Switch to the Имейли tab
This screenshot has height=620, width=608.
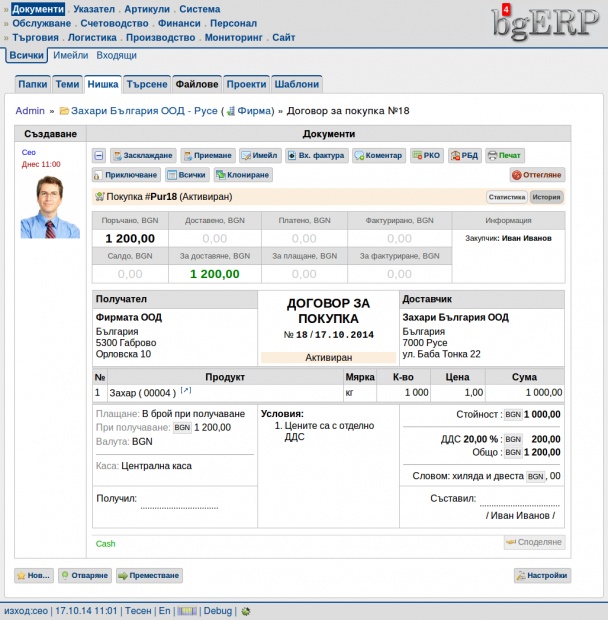[x=71, y=55]
